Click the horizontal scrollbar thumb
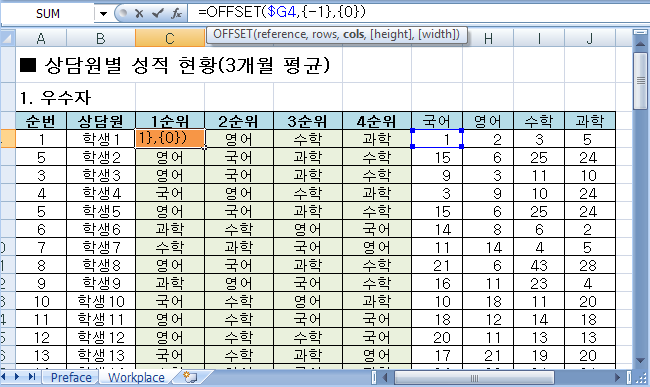Image resolution: width=650 pixels, height=387 pixels. coord(474,377)
